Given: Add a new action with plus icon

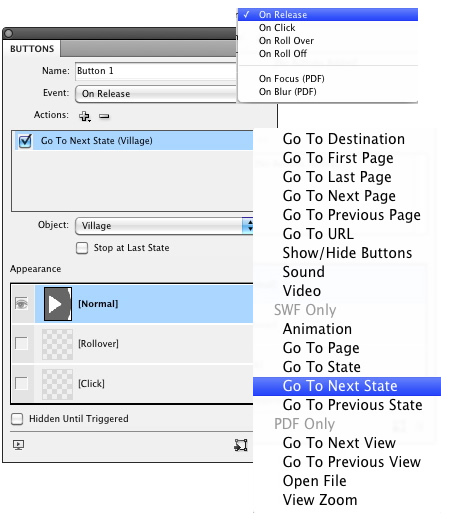Looking at the screenshot, I should [85, 116].
